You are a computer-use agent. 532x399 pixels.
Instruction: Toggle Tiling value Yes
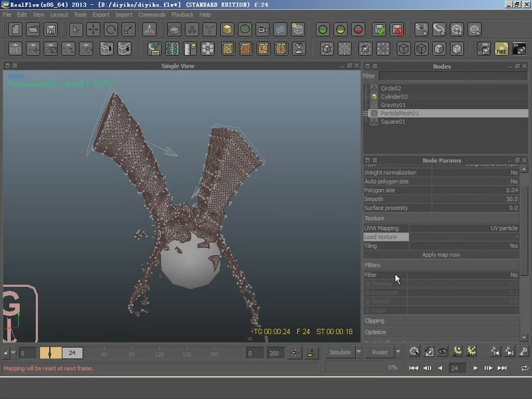tap(464, 246)
